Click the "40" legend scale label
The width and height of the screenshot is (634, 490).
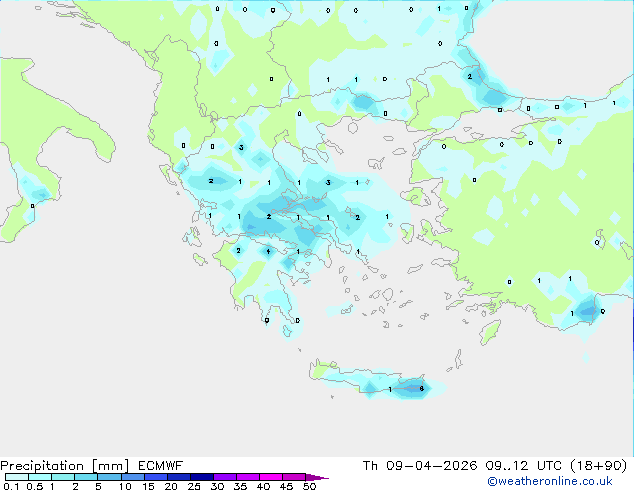click(263, 486)
